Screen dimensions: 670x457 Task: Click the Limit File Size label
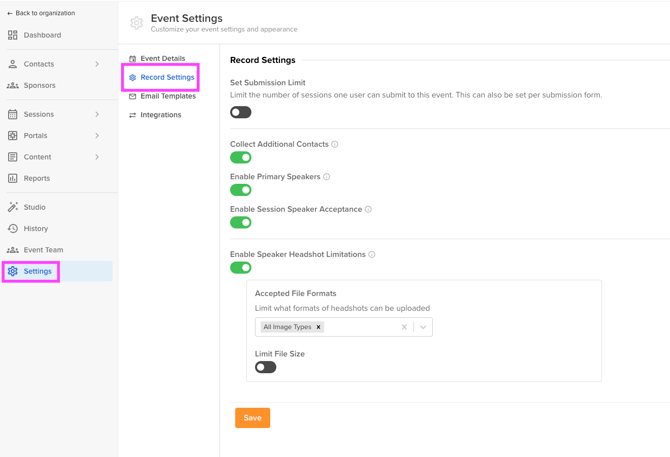[x=280, y=354]
